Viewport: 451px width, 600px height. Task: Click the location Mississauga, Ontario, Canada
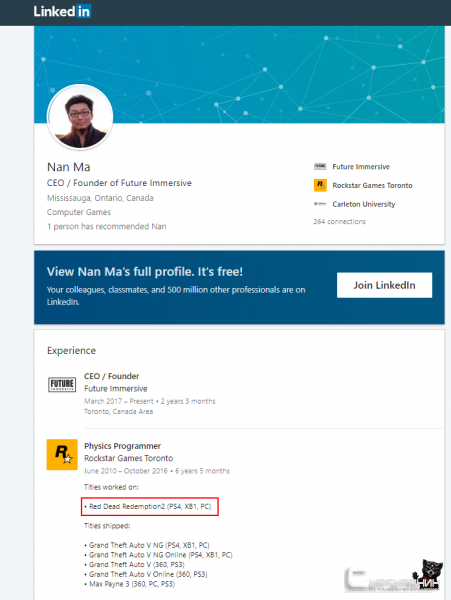100,198
